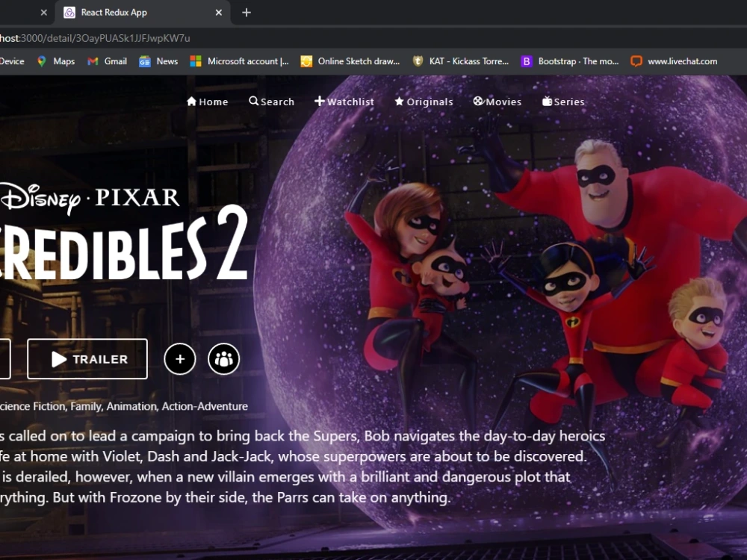Image resolution: width=747 pixels, height=560 pixels.
Task: Open a new browser tab
Action: [247, 13]
